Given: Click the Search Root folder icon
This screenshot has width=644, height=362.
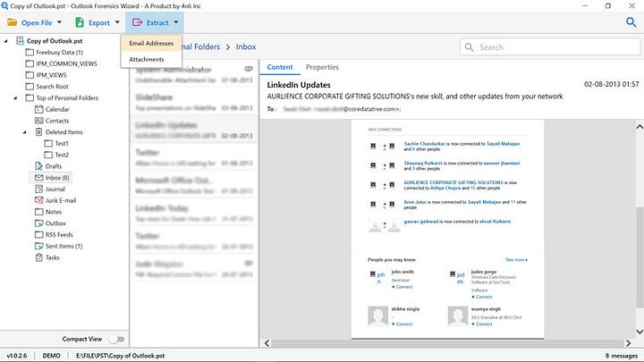Looking at the screenshot, I should pos(30,87).
